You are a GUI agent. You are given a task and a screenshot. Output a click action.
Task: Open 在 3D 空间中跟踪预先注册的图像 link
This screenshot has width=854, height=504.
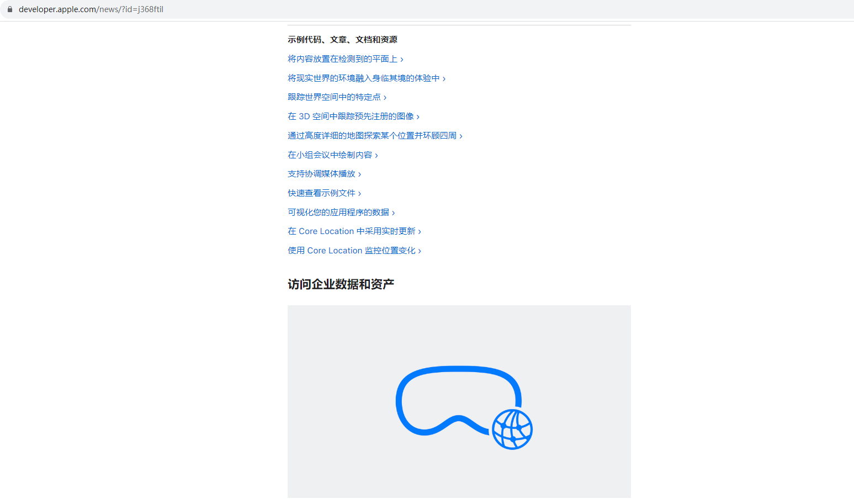point(351,116)
